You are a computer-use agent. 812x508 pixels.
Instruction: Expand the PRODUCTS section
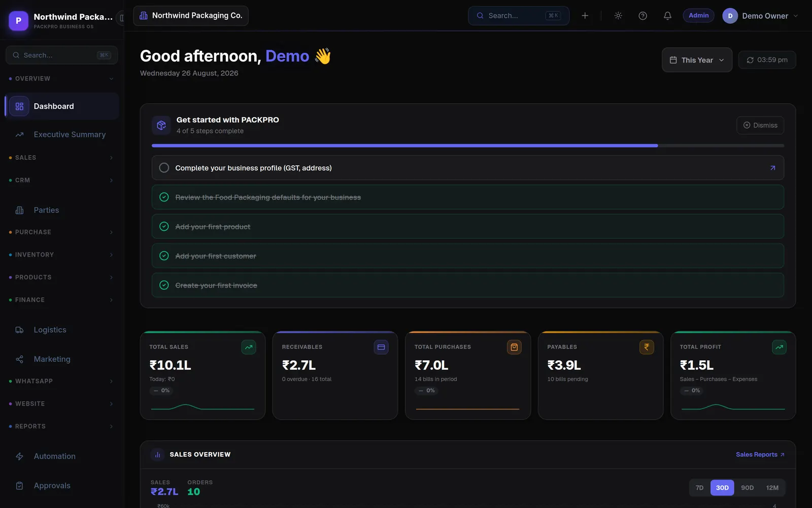[61, 277]
